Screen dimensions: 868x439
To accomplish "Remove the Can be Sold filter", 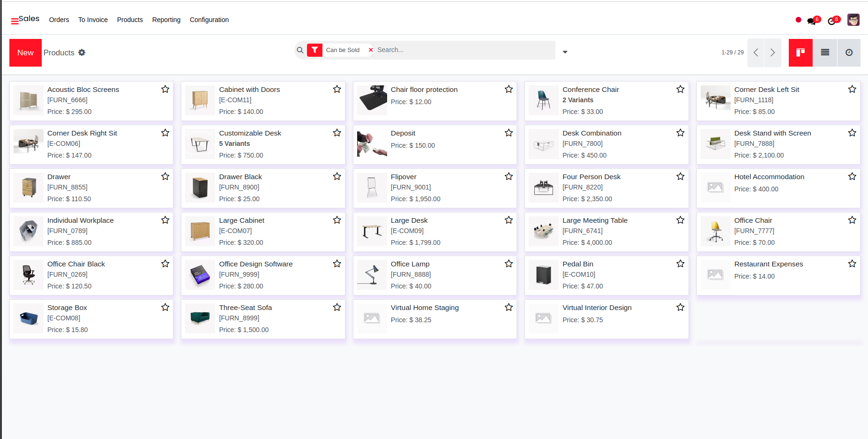I will coord(371,50).
